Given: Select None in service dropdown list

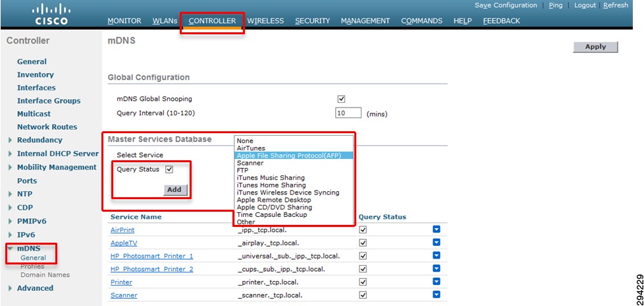Looking at the screenshot, I should click(x=294, y=140).
